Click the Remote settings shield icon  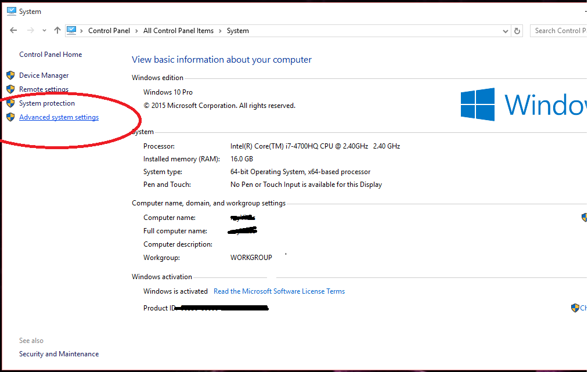(x=10, y=89)
